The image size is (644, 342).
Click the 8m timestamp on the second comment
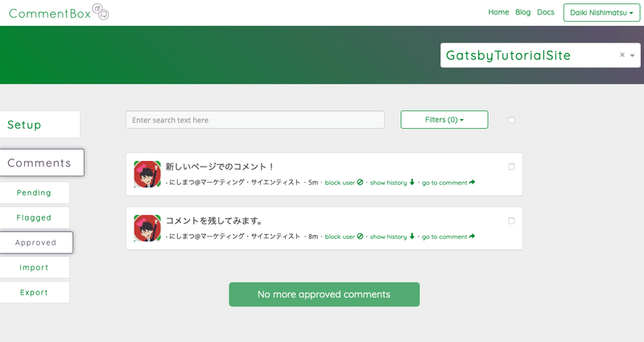tap(313, 237)
